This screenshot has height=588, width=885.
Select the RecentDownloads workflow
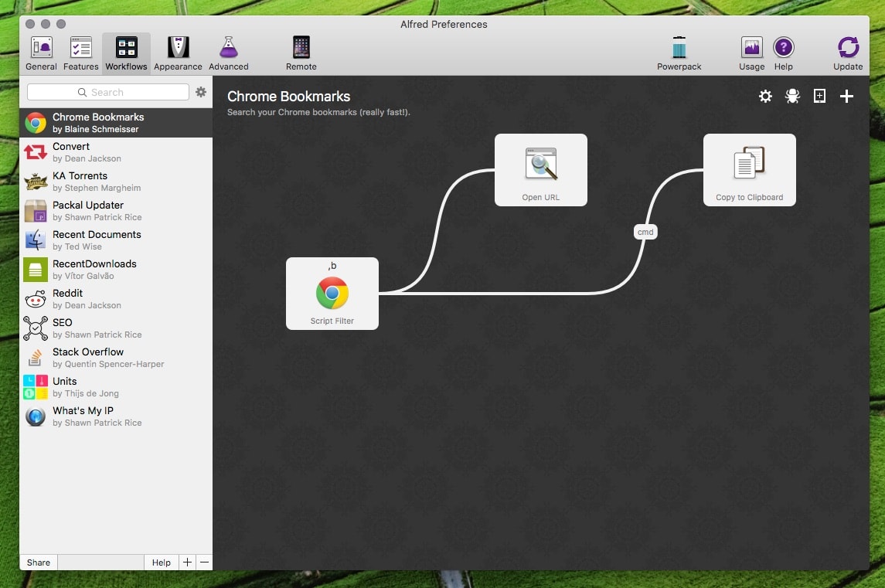(116, 269)
